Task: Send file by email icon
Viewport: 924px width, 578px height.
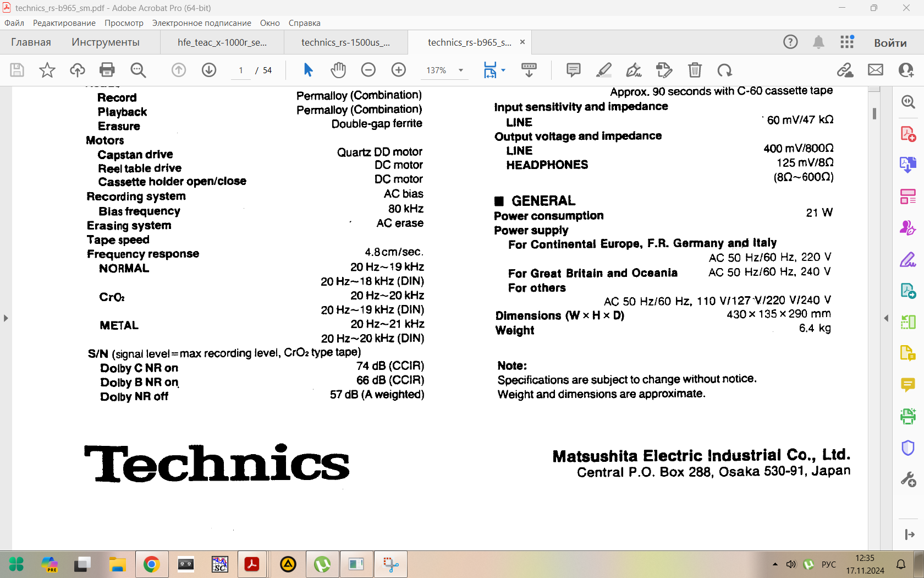Action: click(x=876, y=70)
